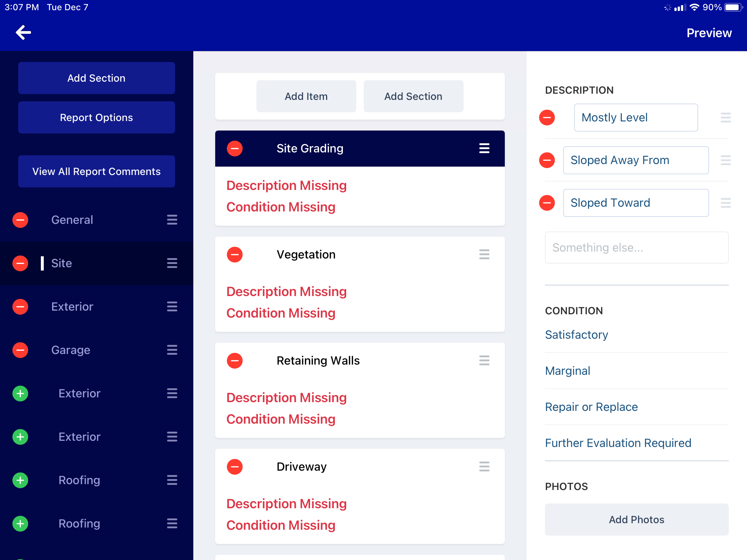The width and height of the screenshot is (747, 560).
Task: Remove the Site Grading item
Action: point(235,149)
